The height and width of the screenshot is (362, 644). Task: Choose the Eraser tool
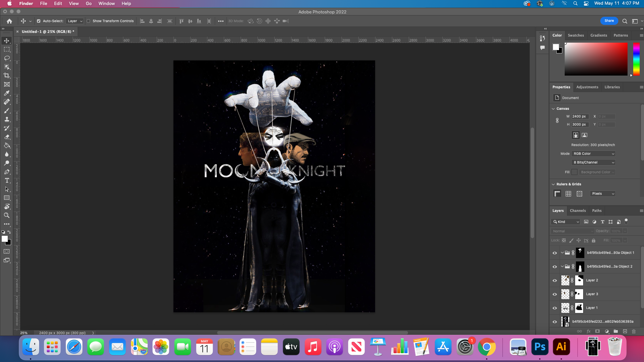point(7,137)
